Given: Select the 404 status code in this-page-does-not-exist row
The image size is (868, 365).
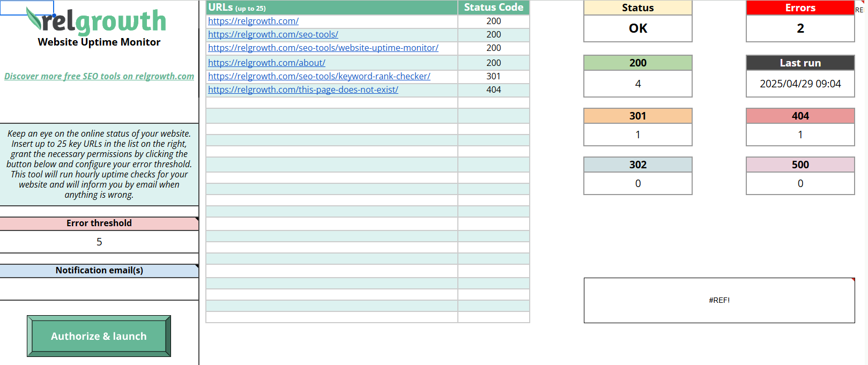Looking at the screenshot, I should tap(494, 90).
